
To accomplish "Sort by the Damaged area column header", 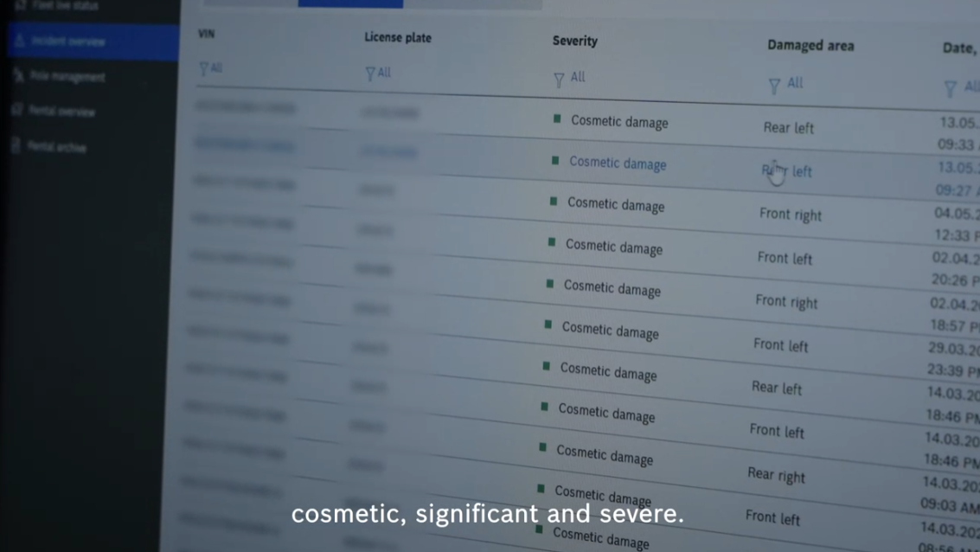I will pos(810,46).
